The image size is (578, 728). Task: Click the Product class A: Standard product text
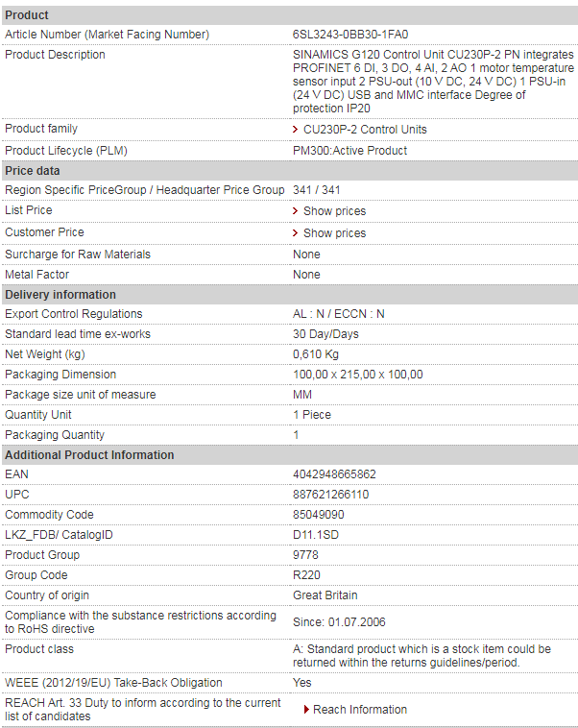point(421,656)
